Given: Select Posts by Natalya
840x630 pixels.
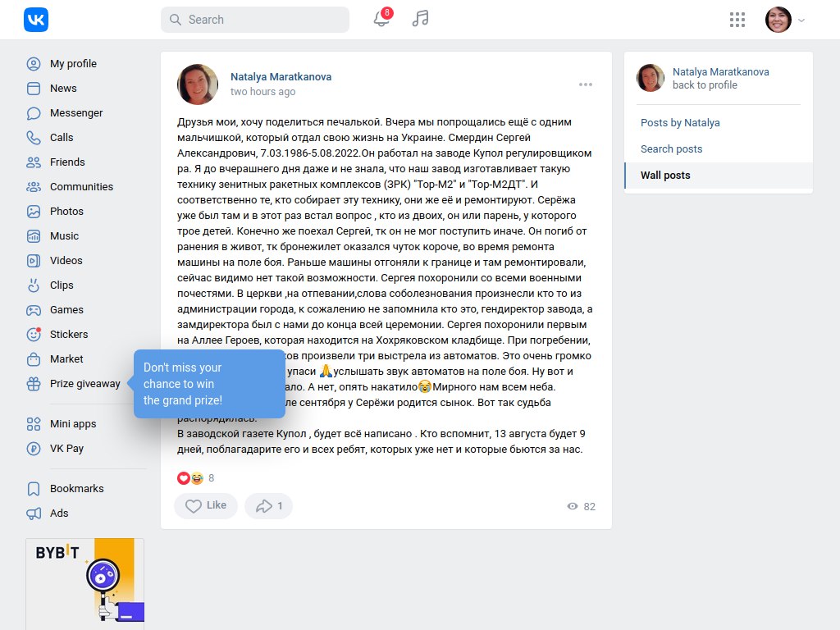Looking at the screenshot, I should click(680, 123).
